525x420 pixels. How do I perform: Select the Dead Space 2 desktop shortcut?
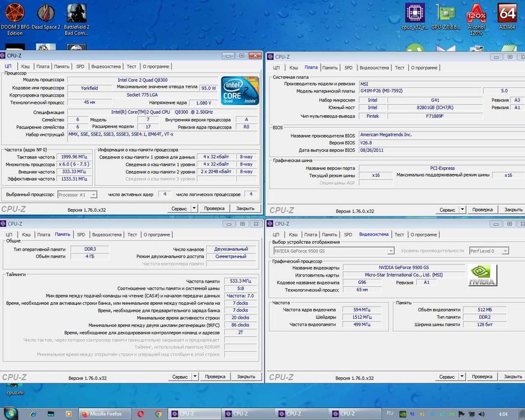click(x=46, y=17)
